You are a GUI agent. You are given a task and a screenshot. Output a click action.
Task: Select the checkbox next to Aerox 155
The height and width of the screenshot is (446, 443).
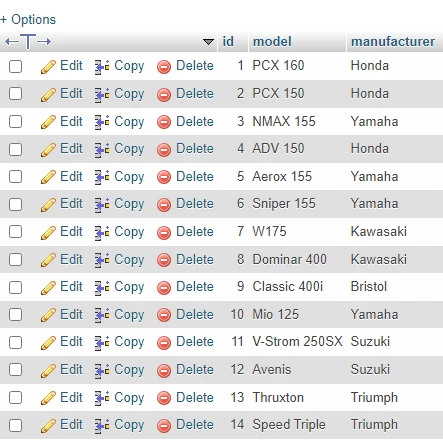coord(16,177)
